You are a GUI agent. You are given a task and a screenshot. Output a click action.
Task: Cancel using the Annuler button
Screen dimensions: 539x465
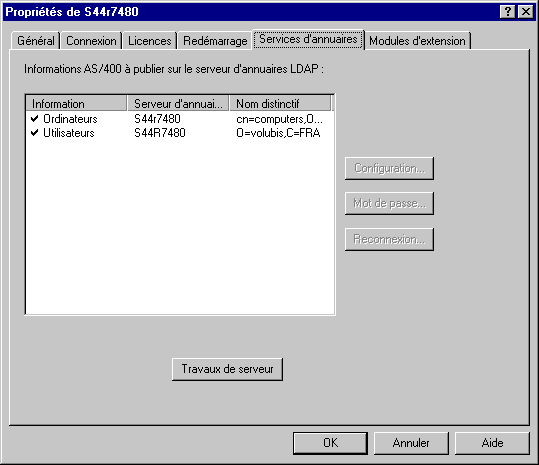pyautogui.click(x=411, y=443)
